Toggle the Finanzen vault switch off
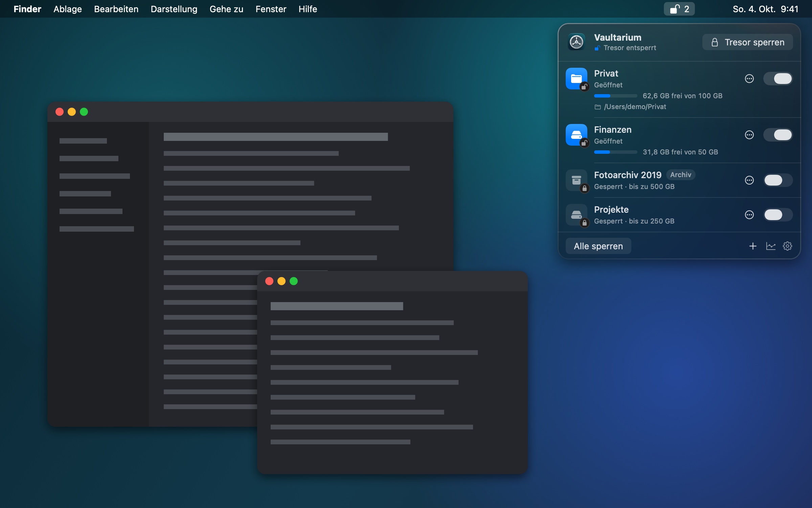 coord(778,135)
